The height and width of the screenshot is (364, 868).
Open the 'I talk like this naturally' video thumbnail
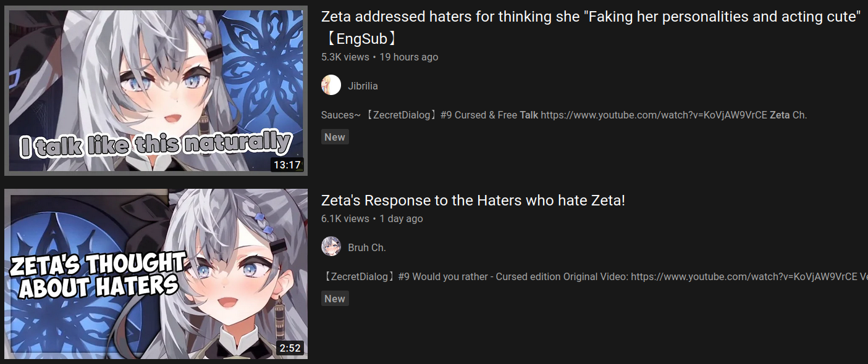point(156,91)
